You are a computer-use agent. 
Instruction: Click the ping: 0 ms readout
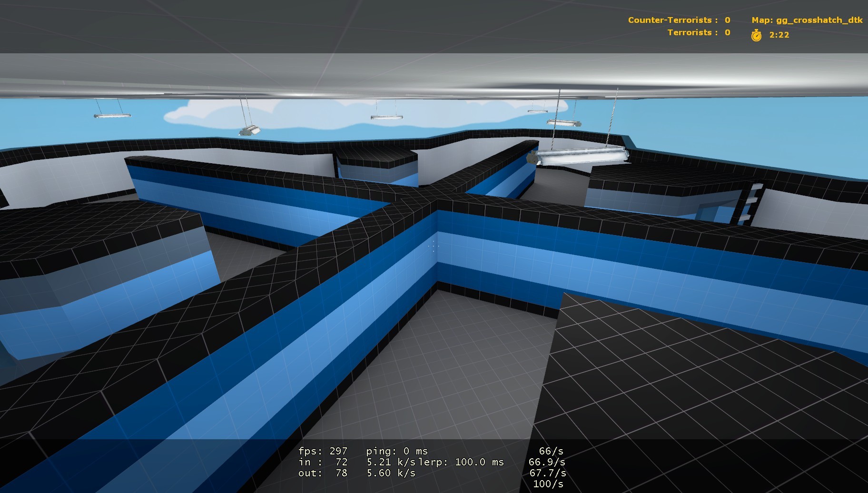397,451
